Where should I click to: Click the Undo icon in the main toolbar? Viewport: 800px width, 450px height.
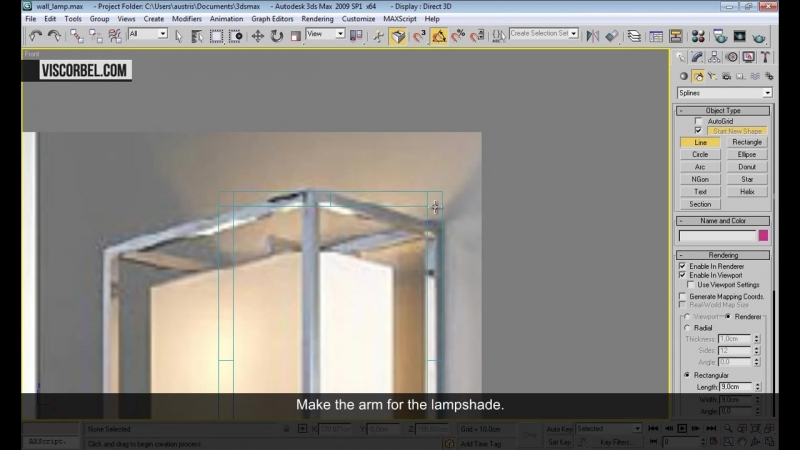[36, 35]
